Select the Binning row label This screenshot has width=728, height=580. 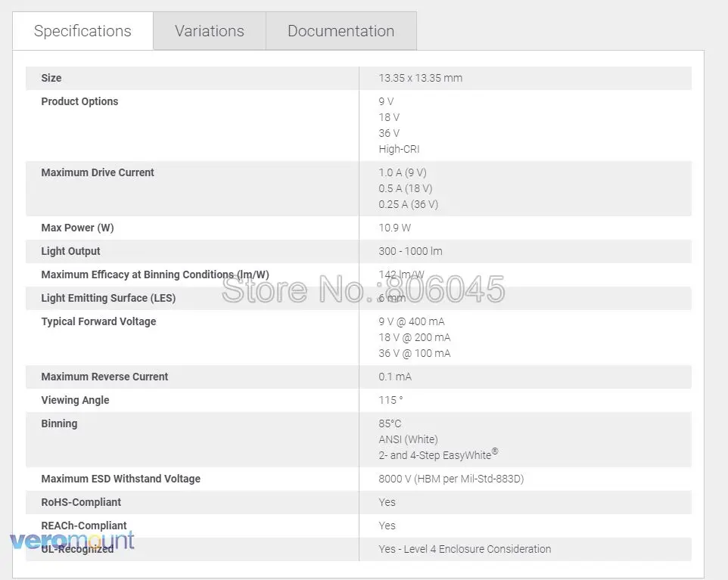(59, 423)
